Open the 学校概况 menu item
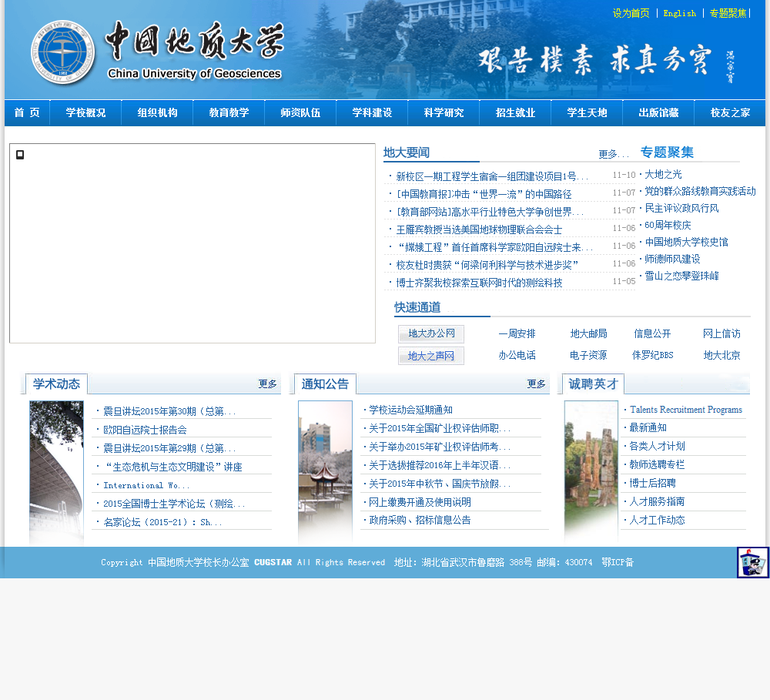The image size is (770, 700). (x=86, y=113)
